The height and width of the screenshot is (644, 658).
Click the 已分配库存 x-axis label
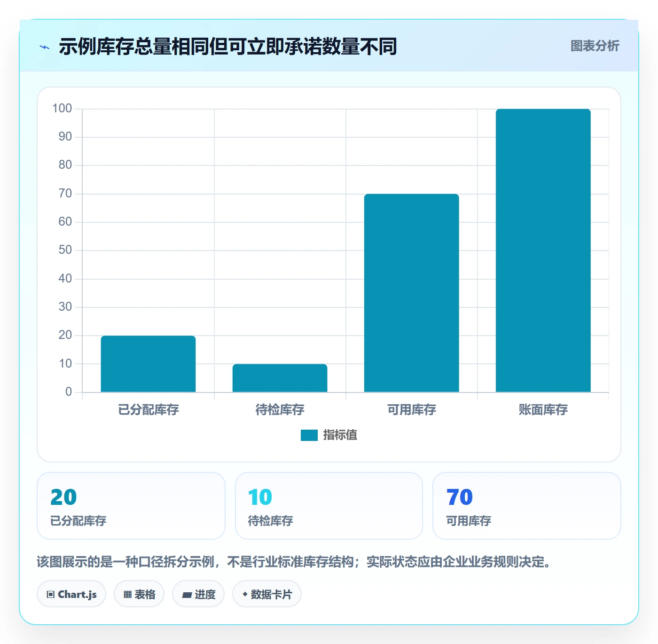click(x=149, y=410)
